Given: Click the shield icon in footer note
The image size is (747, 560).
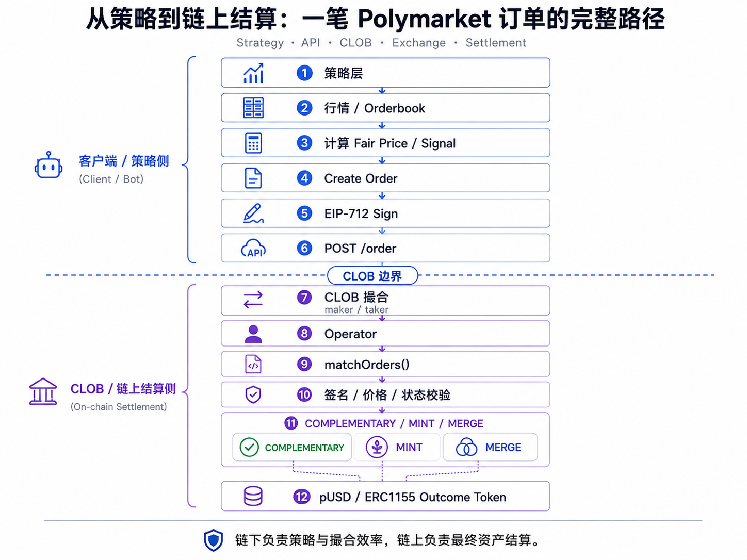Looking at the screenshot, I should click(214, 540).
